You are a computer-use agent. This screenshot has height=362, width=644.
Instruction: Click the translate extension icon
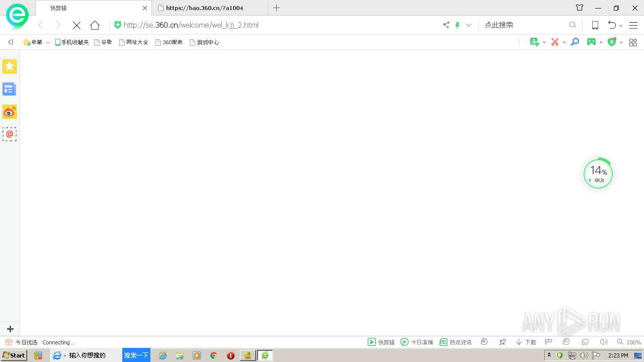click(x=534, y=42)
